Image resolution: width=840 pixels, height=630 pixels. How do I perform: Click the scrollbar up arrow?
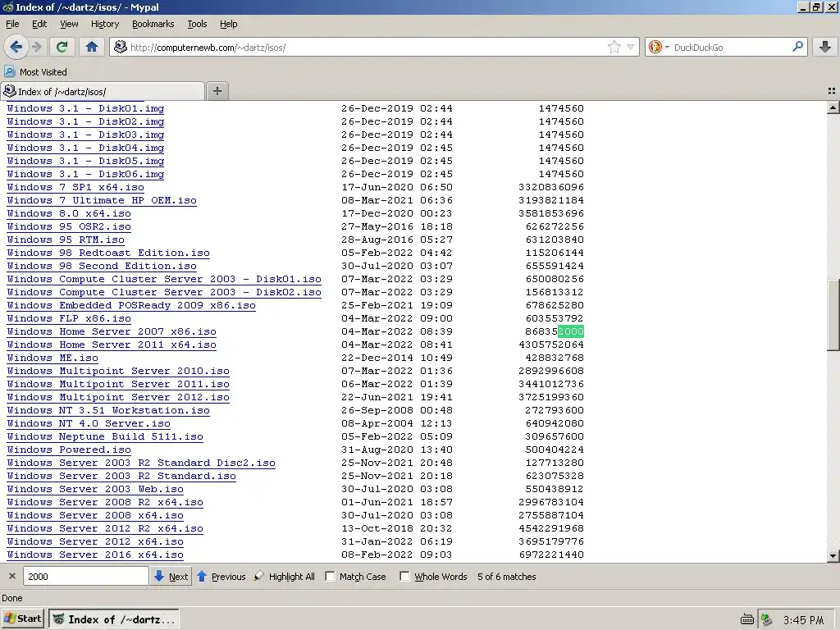[x=833, y=107]
